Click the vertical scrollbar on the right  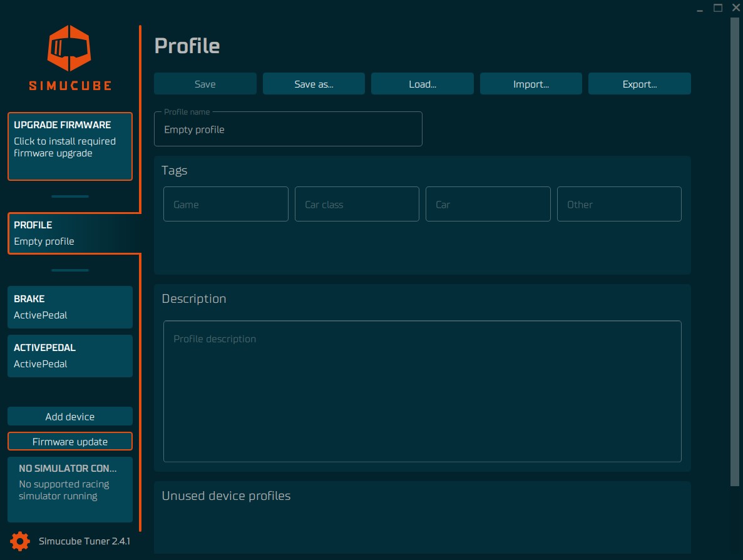735,252
